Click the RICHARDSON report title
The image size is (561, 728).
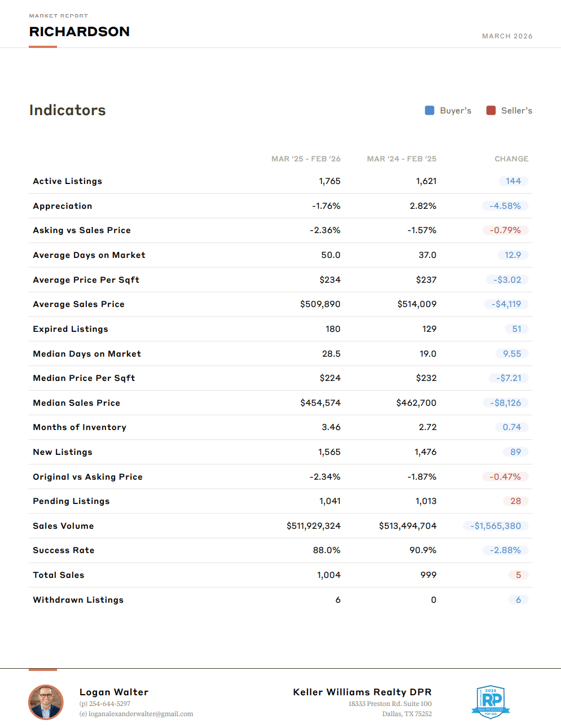click(79, 32)
